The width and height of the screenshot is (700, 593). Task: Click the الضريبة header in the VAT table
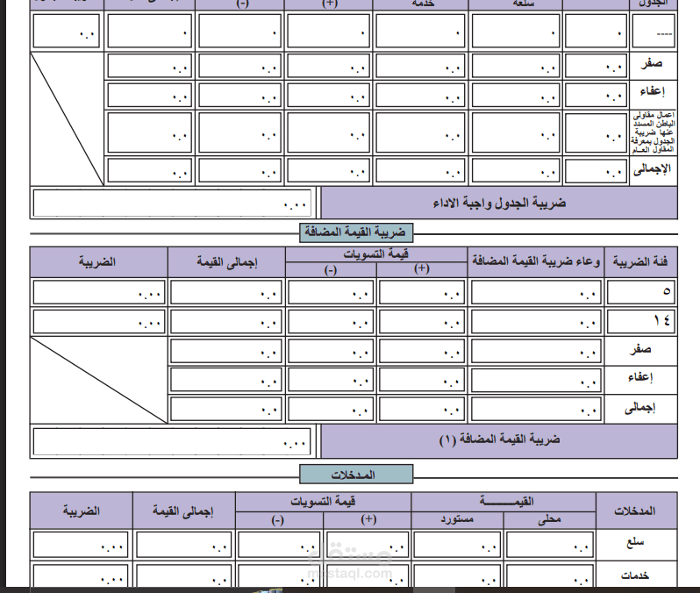point(98,261)
